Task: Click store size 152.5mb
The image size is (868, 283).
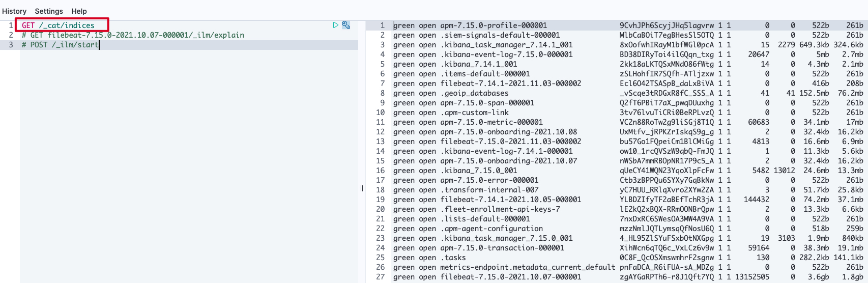Action: click(x=814, y=93)
